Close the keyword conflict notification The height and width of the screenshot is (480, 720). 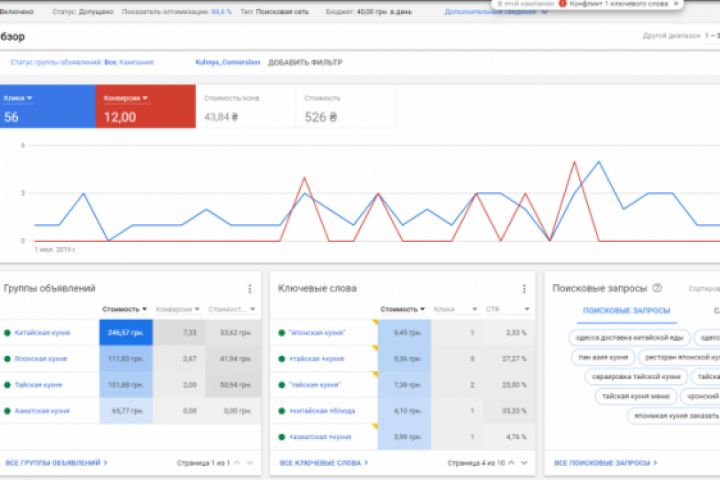(x=676, y=4)
